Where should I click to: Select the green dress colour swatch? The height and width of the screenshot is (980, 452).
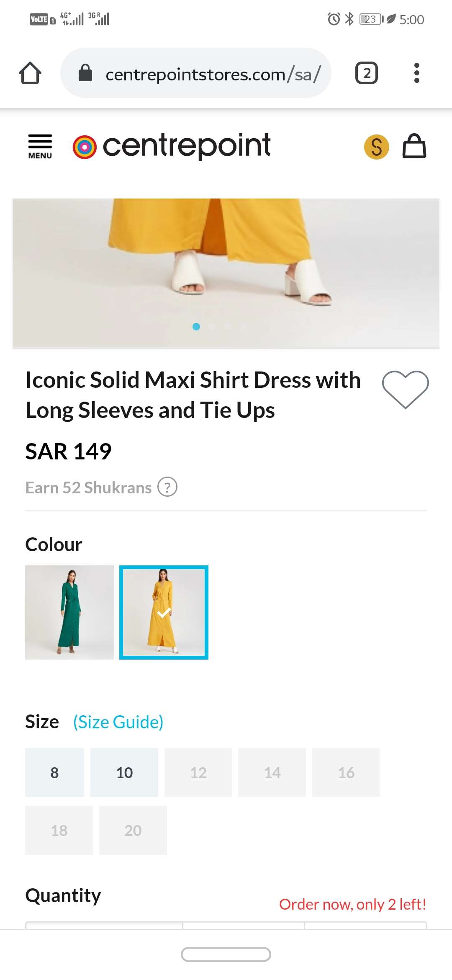point(69,612)
